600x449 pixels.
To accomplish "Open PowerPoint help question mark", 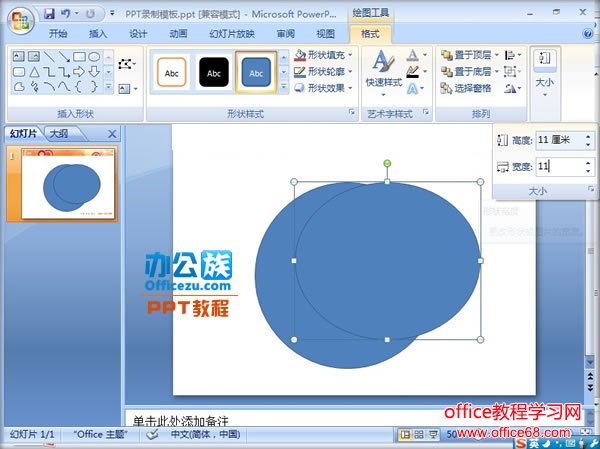I will [x=588, y=34].
